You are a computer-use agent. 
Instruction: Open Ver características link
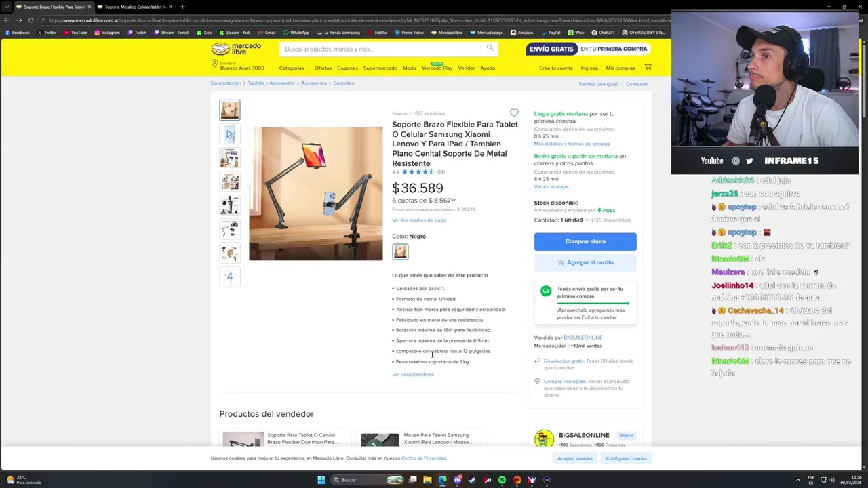click(412, 374)
